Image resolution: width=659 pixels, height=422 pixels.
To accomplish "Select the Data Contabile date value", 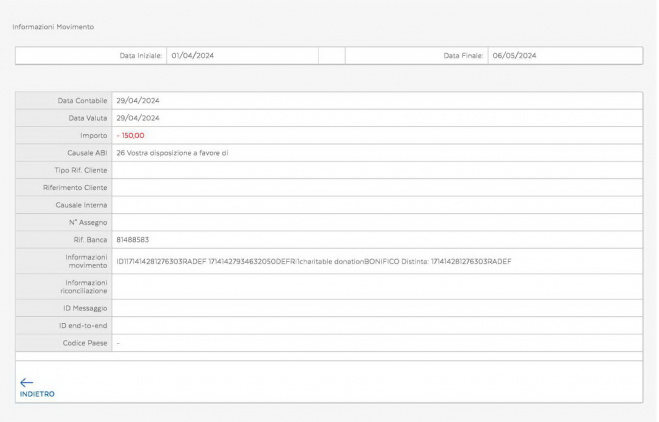I will (x=138, y=100).
